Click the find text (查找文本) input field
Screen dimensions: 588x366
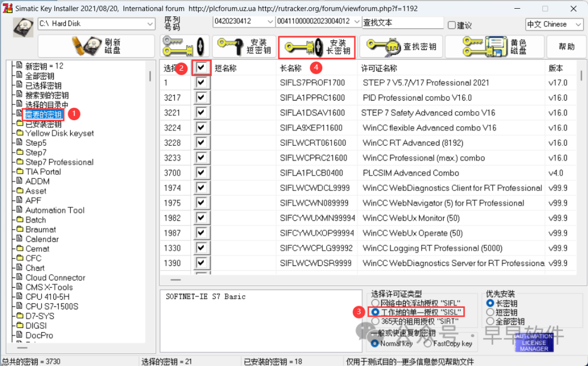pyautogui.click(x=402, y=23)
